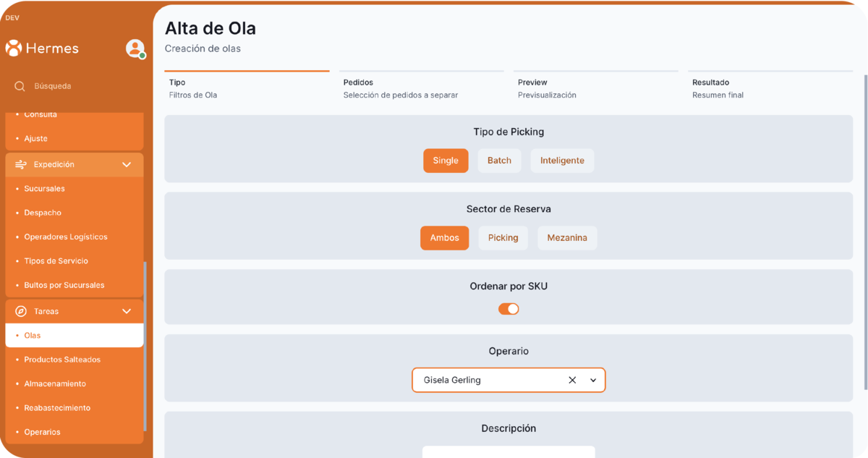Toggle the Ordenar por SKU switch

pos(509,309)
